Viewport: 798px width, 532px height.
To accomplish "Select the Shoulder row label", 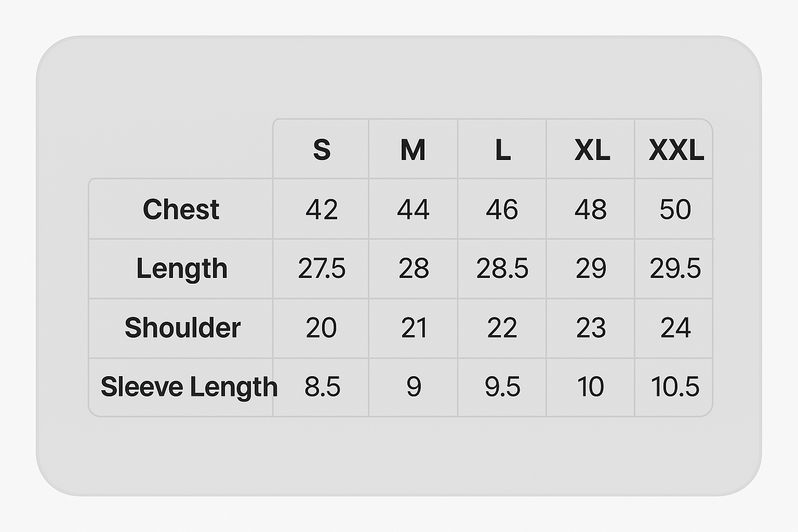I will pos(182,328).
